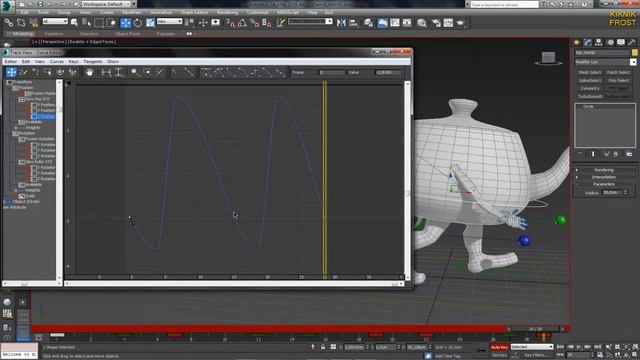Click the Add Time Tag button
The image size is (640, 360).
coord(448,356)
